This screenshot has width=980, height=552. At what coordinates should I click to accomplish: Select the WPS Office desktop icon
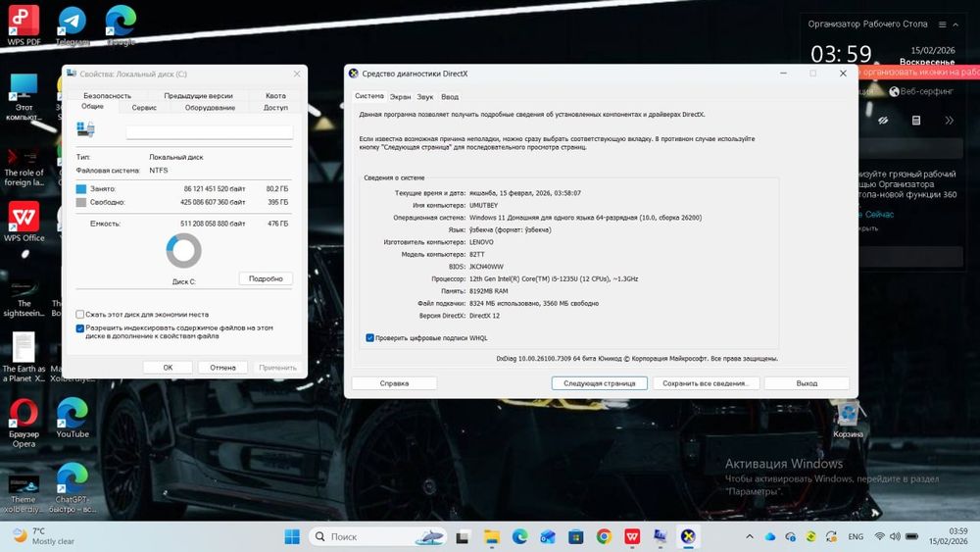(24, 222)
